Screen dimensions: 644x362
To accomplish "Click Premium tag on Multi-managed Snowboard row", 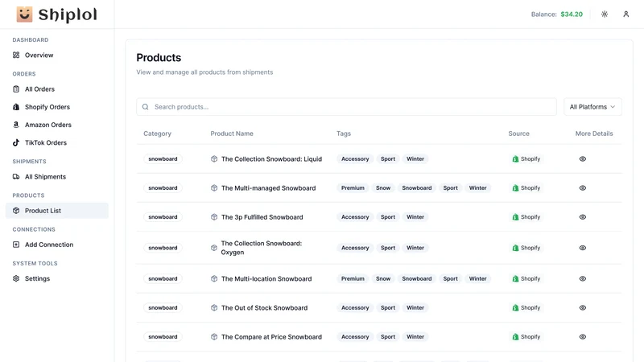I will [x=353, y=188].
